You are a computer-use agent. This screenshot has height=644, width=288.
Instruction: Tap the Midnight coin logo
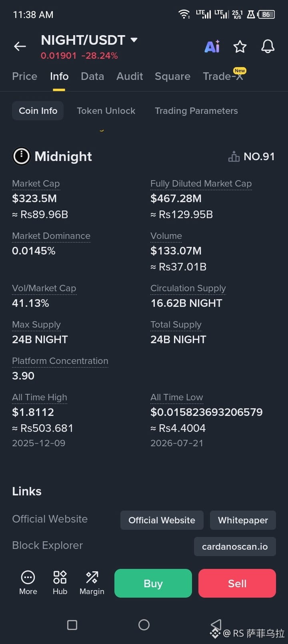point(22,156)
